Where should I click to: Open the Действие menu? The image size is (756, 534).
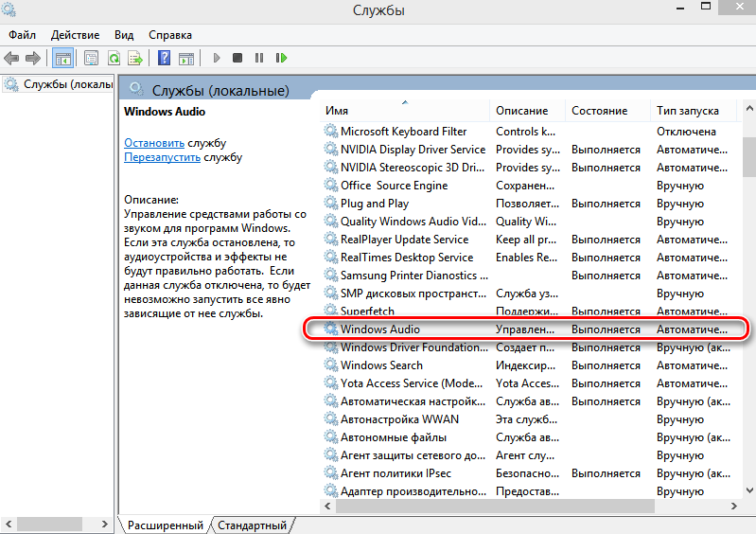pyautogui.click(x=75, y=35)
